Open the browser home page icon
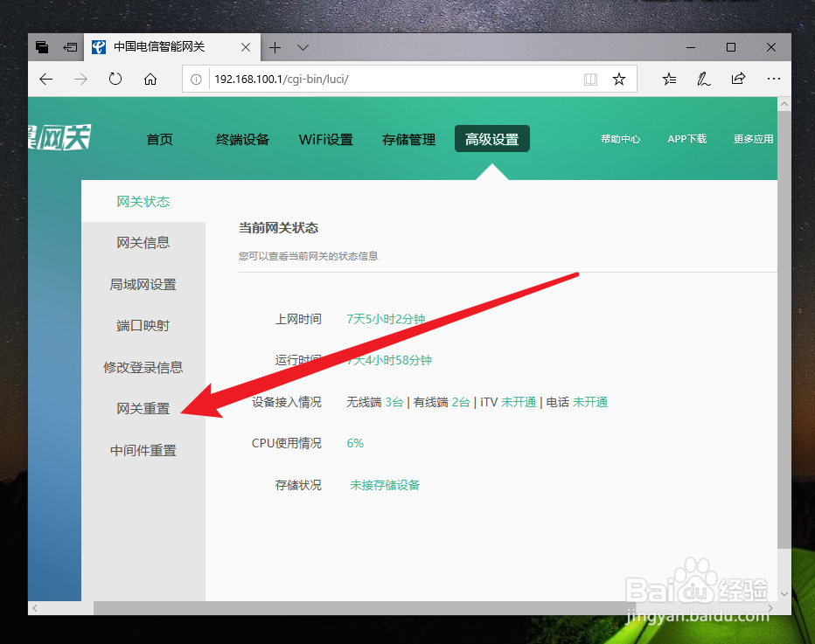This screenshot has width=815, height=644. pyautogui.click(x=150, y=79)
